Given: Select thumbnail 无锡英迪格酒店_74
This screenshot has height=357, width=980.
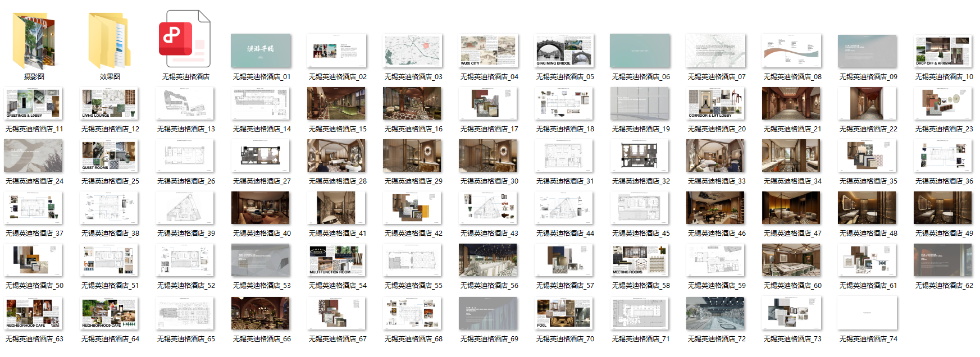Looking at the screenshot, I should [868, 313].
